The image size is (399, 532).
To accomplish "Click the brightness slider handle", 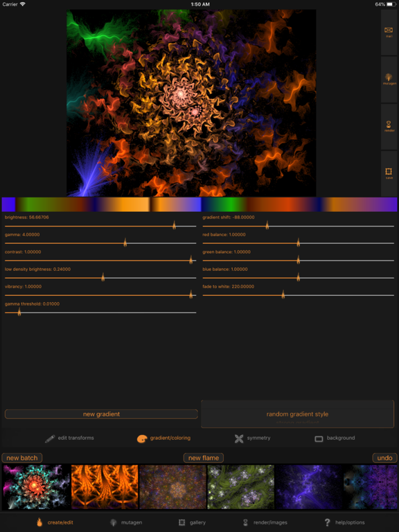I will pos(174,225).
